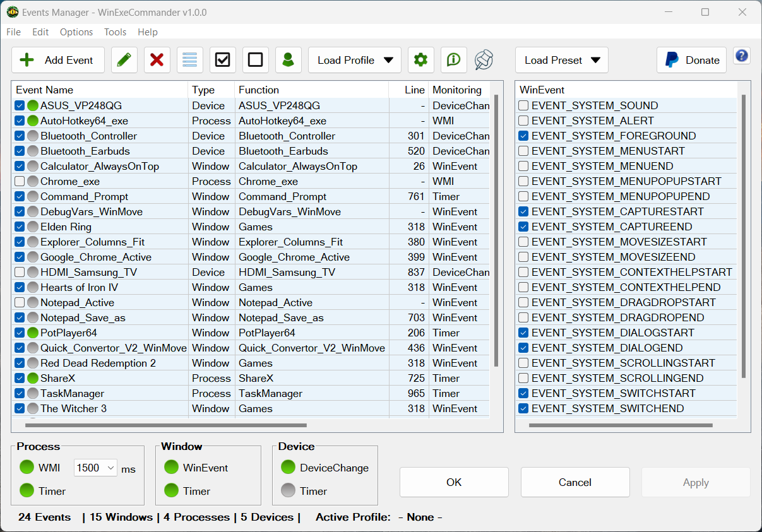Click the events list horizontal scrollbar
The image size is (762, 532).
pos(167,425)
